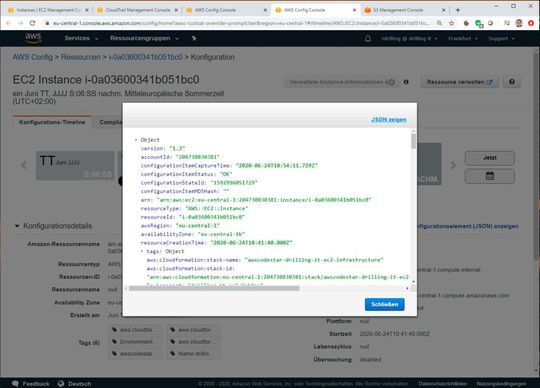Click the horizontal scrollbar left arrow
The image size is (540, 388).
pyautogui.click(x=126, y=288)
